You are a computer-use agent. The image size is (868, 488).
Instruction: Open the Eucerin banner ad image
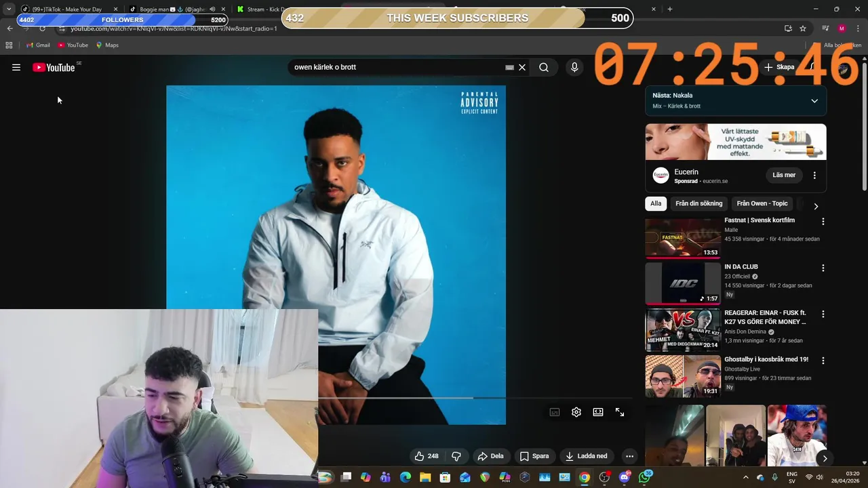tap(736, 142)
